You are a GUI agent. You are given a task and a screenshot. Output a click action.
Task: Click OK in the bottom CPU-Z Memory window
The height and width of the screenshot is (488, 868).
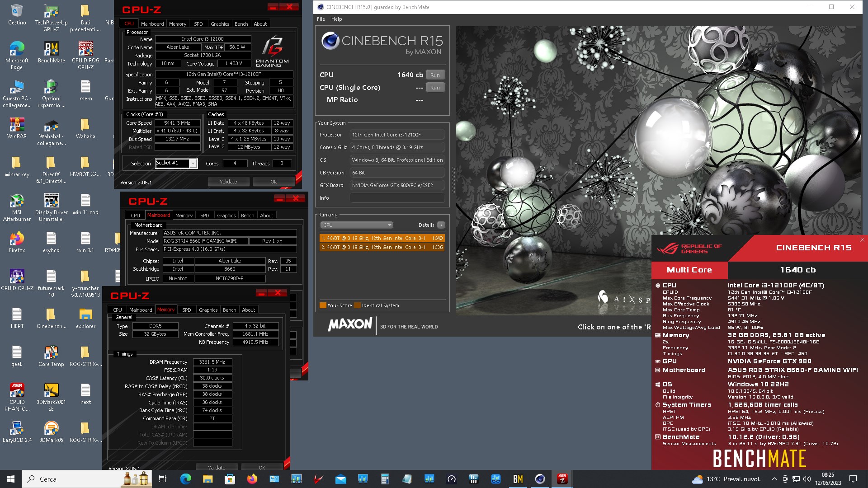(x=262, y=467)
